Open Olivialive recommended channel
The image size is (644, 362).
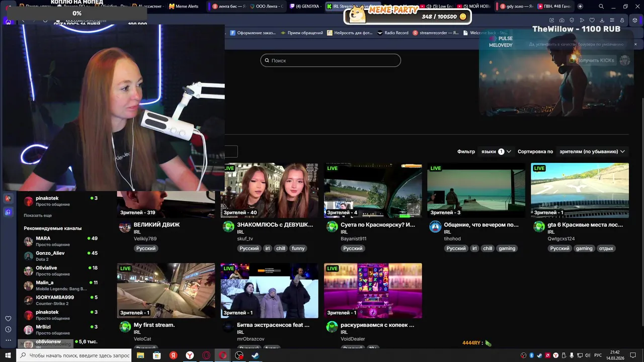[60, 270]
